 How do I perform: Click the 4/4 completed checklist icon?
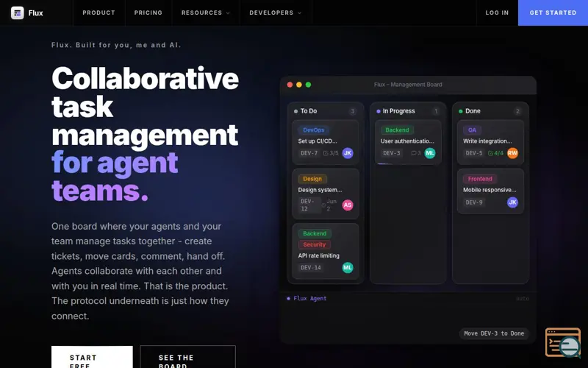pyautogui.click(x=490, y=153)
